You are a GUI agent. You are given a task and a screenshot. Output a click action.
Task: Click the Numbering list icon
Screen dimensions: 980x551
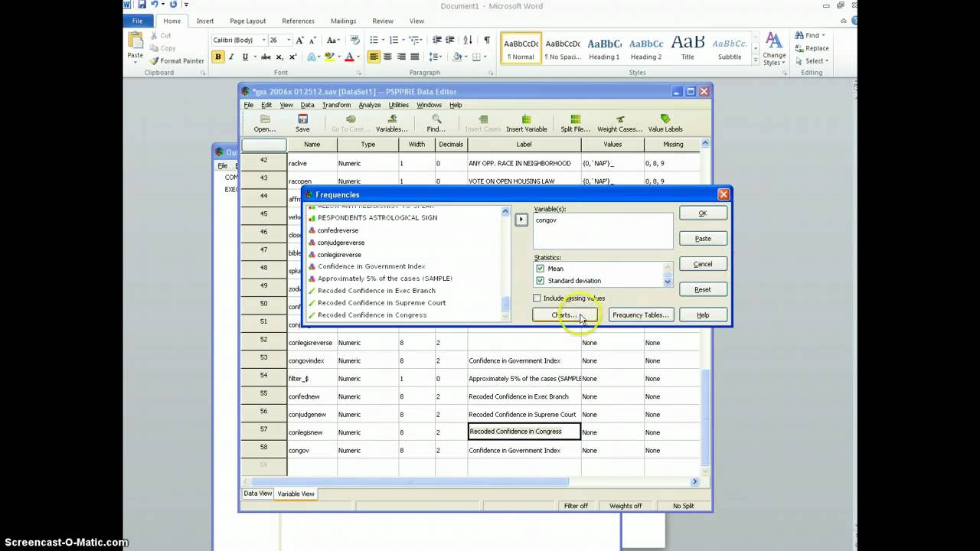point(395,40)
